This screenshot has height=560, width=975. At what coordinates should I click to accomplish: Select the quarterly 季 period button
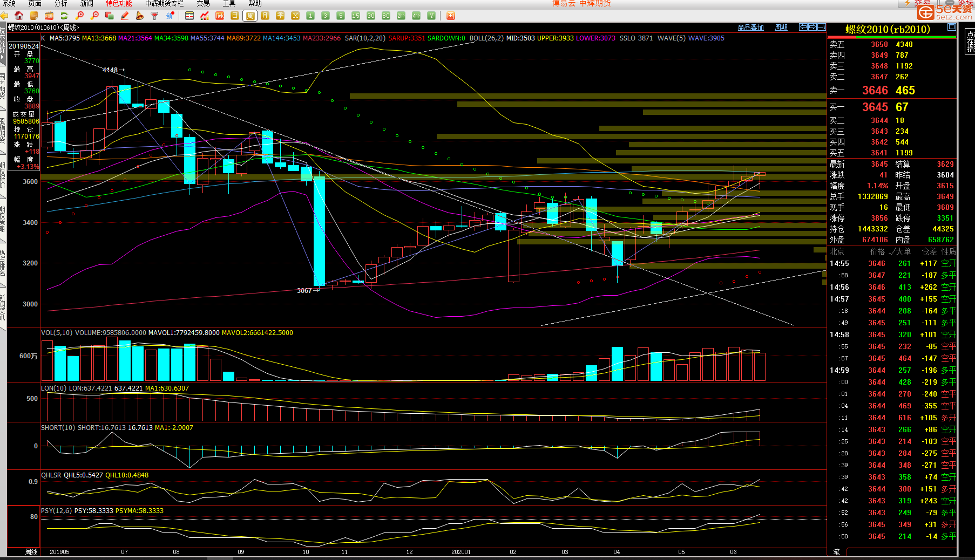coord(280,16)
